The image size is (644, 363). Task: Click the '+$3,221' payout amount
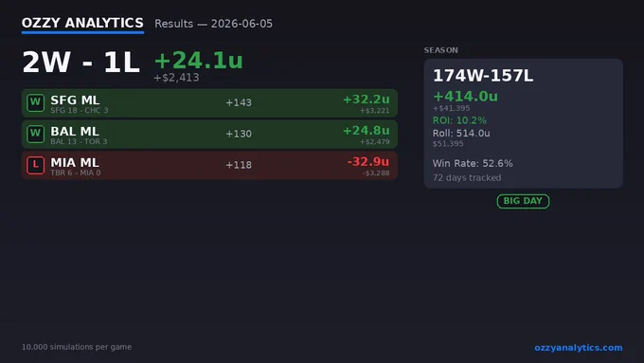tap(375, 111)
